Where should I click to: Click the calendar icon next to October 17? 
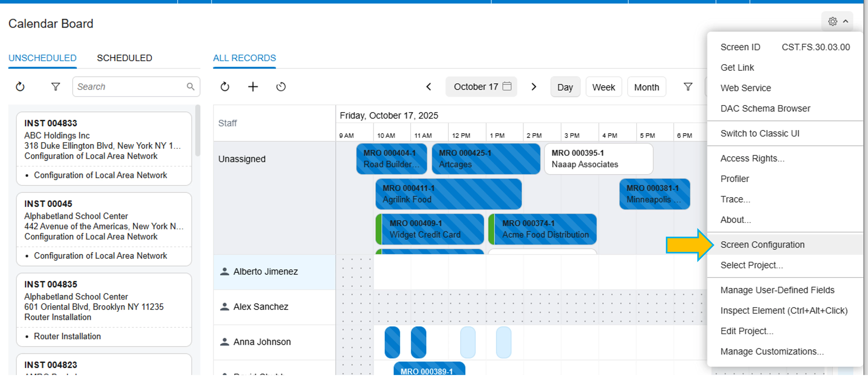coord(507,86)
